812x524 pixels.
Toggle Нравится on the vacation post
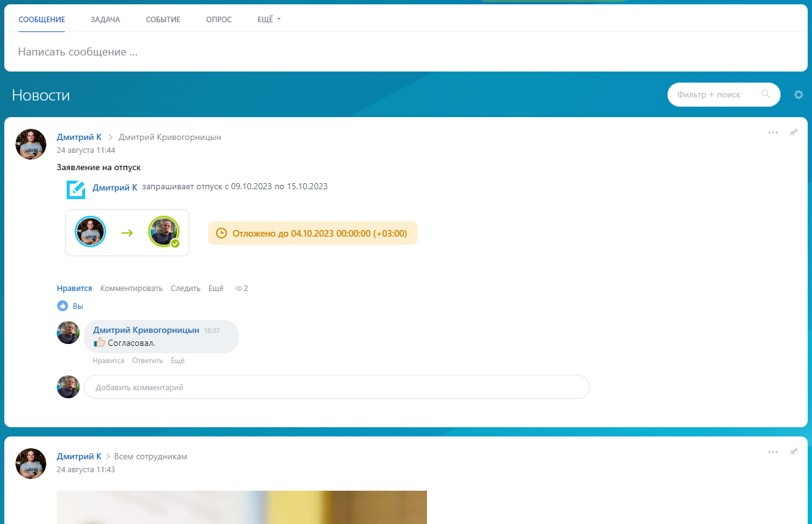click(75, 288)
